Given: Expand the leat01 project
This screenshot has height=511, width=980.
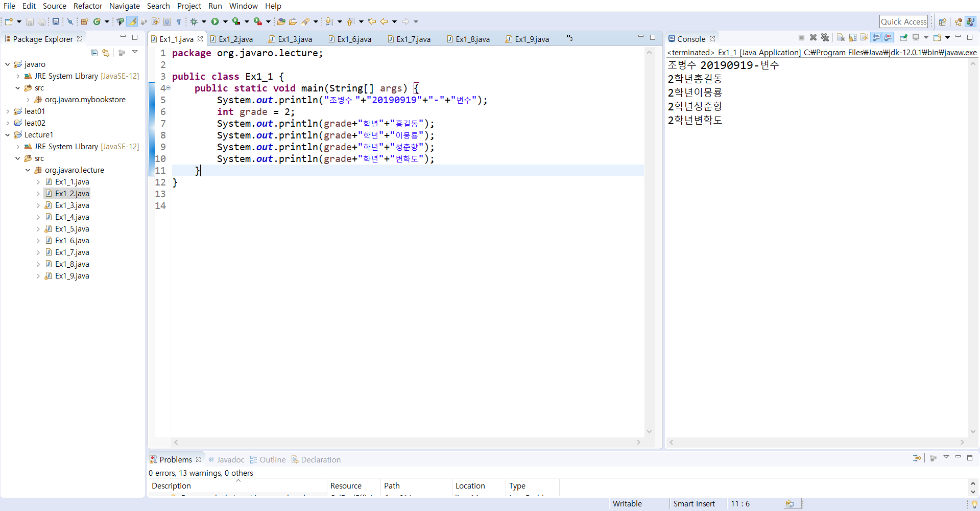Looking at the screenshot, I should 8,111.
